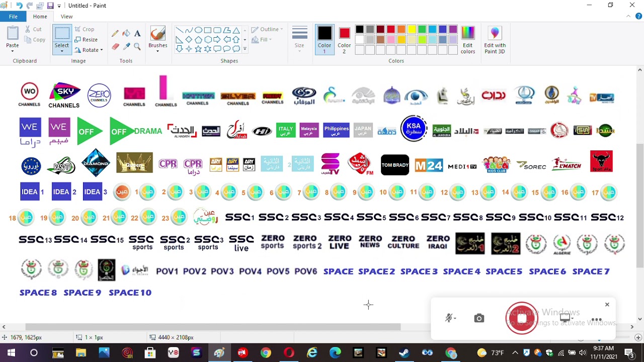Select Color 1 foreground button
Image resolution: width=644 pixels, height=362 pixels.
click(325, 40)
